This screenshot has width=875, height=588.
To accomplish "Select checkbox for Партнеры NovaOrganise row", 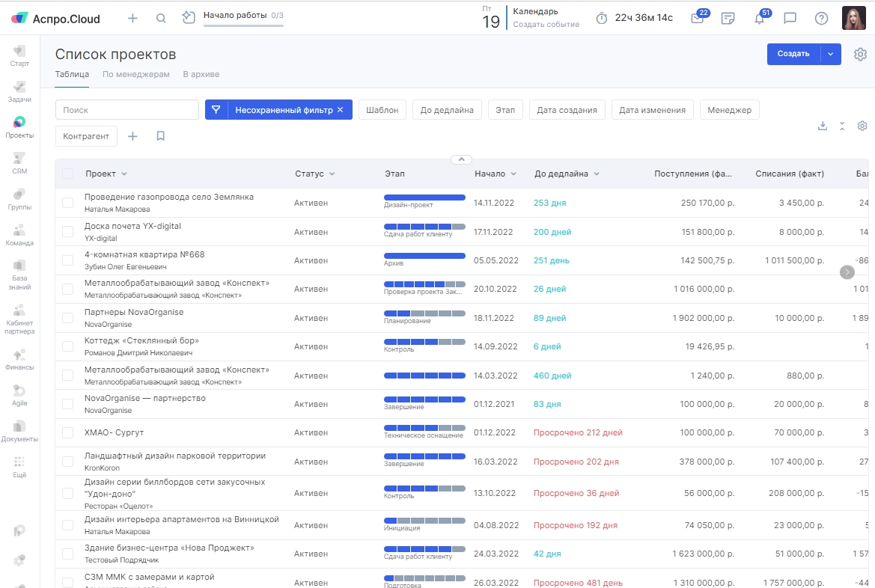I will point(68,318).
